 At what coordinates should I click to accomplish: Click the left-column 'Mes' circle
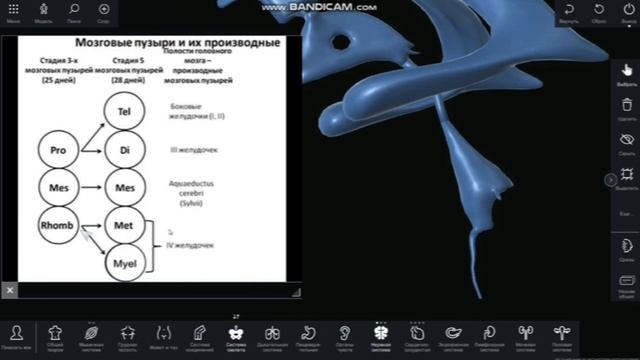pos(59,188)
